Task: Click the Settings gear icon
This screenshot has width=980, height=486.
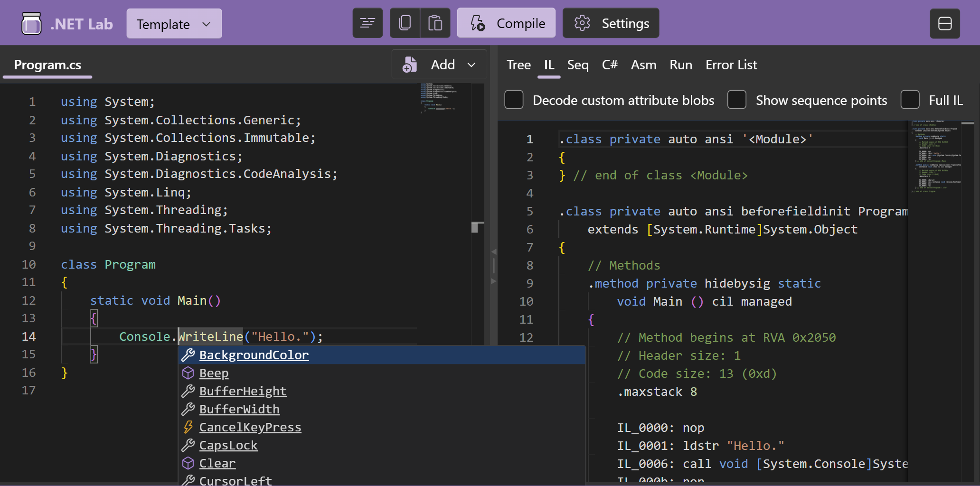Action: point(582,23)
